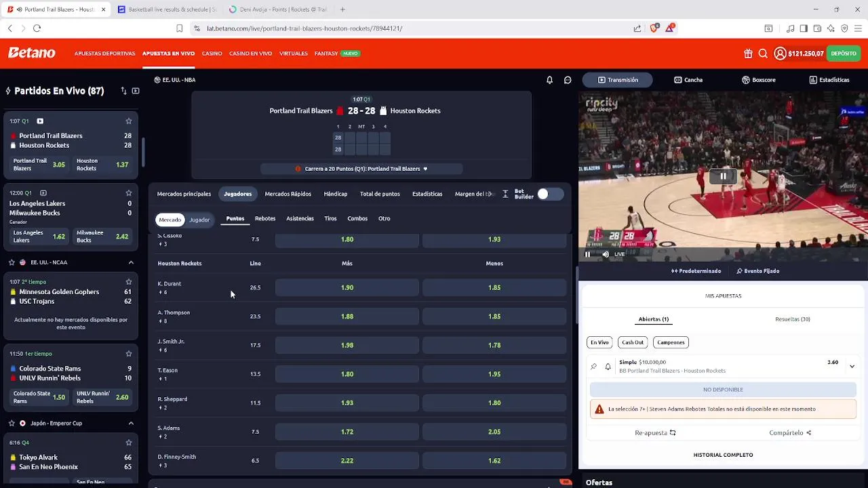Favorite the Tokyo Alvark match star
The height and width of the screenshot is (488, 868).
point(128,443)
